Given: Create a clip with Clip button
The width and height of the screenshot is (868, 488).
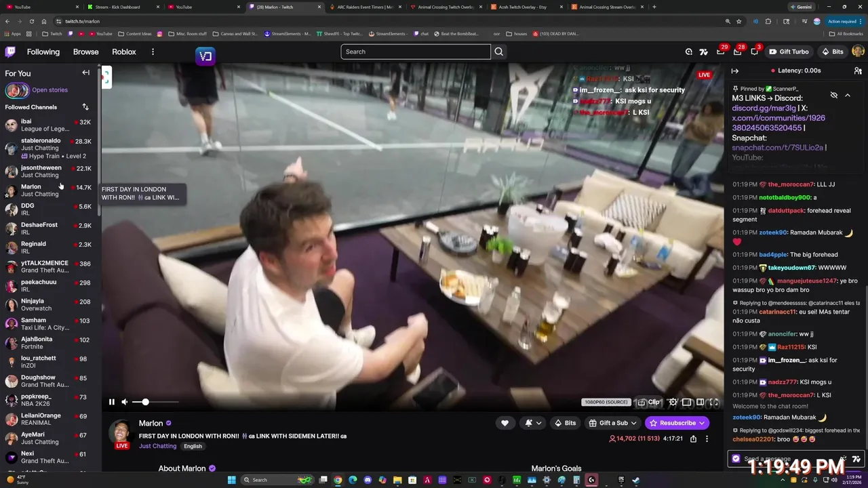Looking at the screenshot, I should point(649,402).
